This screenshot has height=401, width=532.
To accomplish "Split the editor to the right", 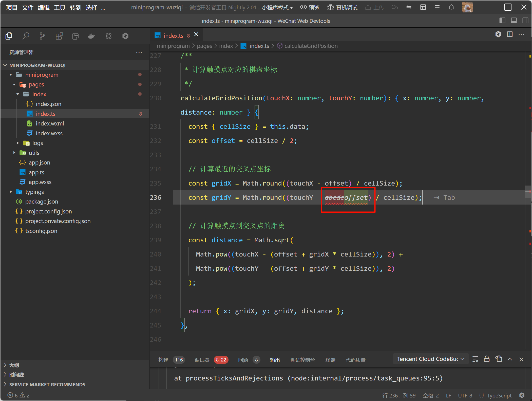I will tap(510, 34).
